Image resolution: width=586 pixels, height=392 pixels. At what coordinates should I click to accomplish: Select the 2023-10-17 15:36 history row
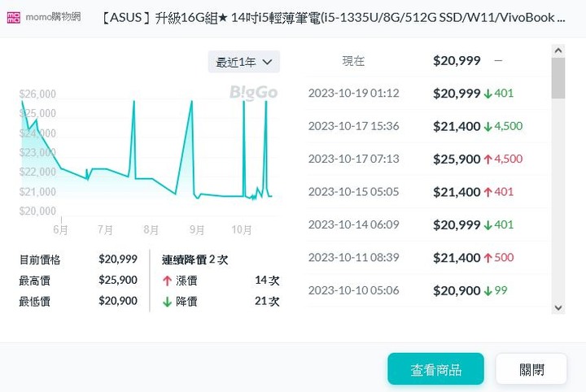pos(428,126)
